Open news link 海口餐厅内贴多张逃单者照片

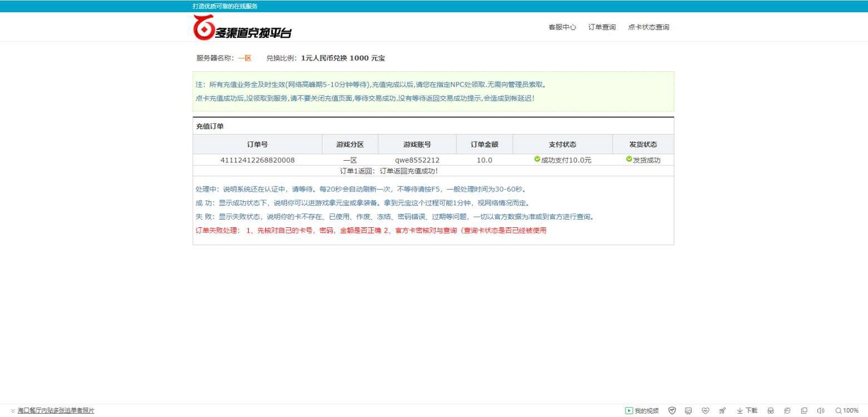click(x=56, y=411)
